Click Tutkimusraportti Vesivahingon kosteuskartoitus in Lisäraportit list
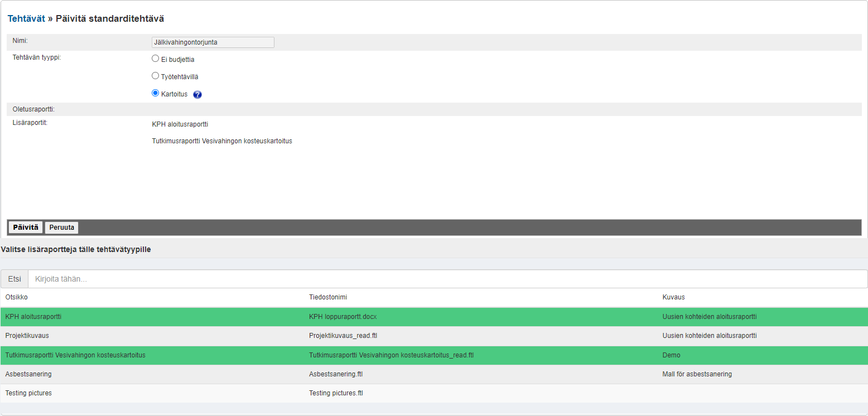Image resolution: width=868 pixels, height=416 pixels. (x=222, y=141)
